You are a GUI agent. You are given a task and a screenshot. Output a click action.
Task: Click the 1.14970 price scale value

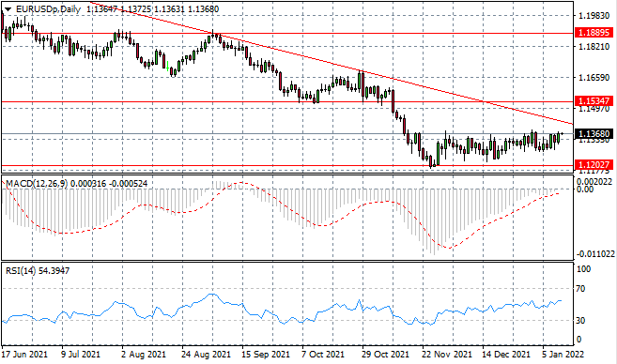[594, 109]
